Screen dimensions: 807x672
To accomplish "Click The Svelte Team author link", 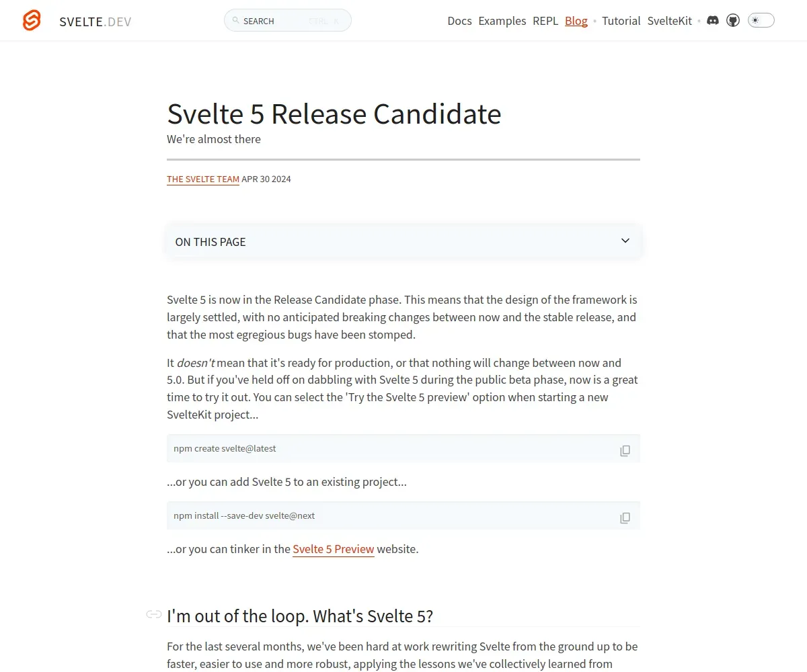I will (203, 179).
